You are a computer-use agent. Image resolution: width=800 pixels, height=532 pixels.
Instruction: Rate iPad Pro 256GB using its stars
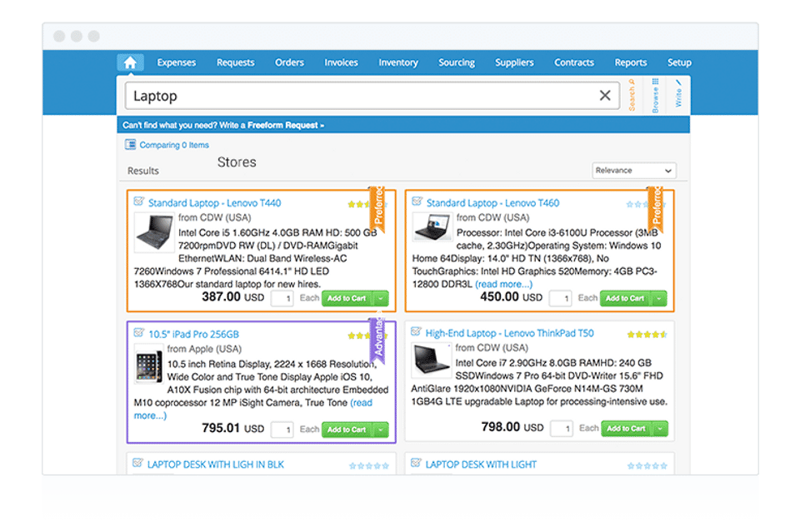tap(358, 336)
